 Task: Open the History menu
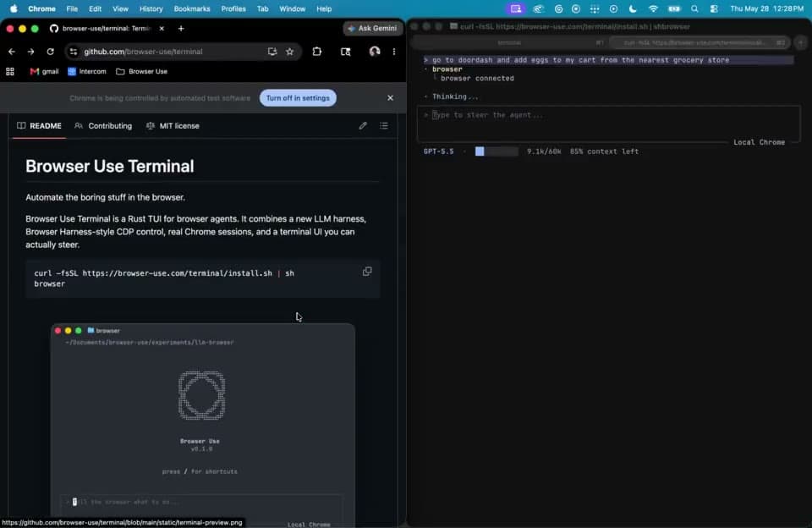(x=151, y=8)
